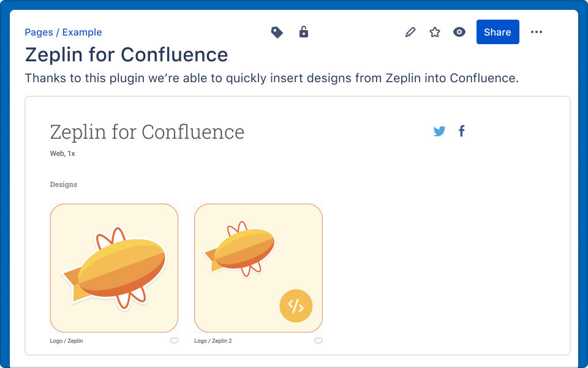
Task: Click the Facebook icon
Action: tap(462, 131)
